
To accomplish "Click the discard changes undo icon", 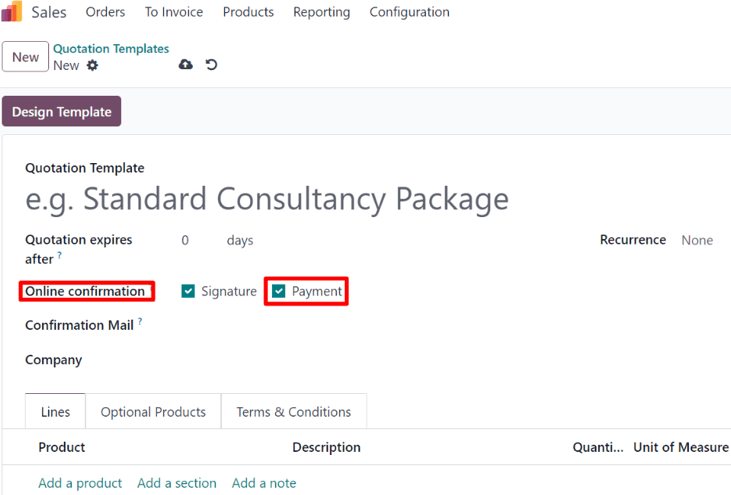I will [x=211, y=65].
